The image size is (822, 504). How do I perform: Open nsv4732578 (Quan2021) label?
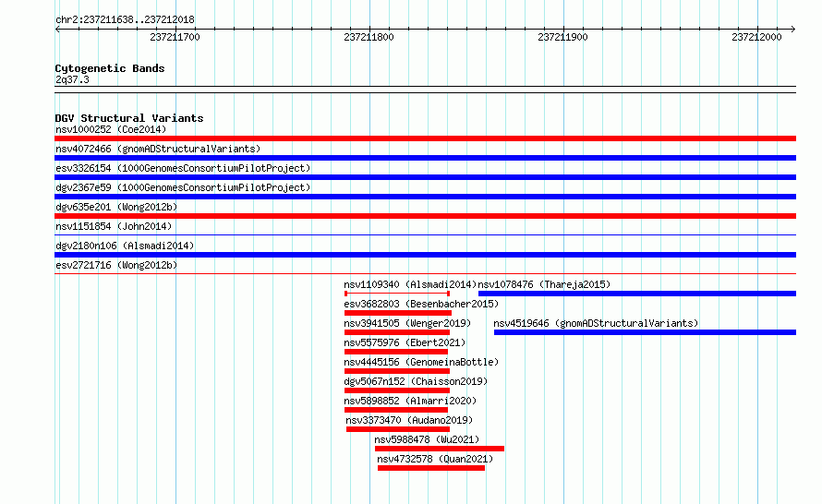point(435,459)
